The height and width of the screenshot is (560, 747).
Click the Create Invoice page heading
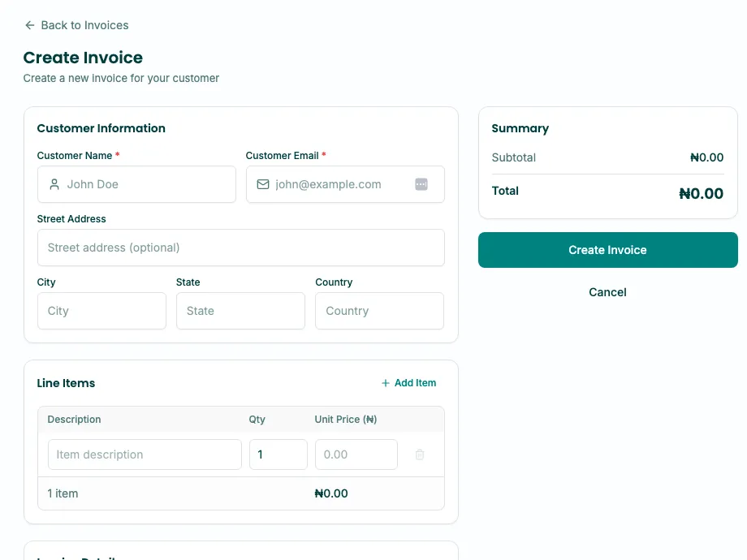click(83, 58)
